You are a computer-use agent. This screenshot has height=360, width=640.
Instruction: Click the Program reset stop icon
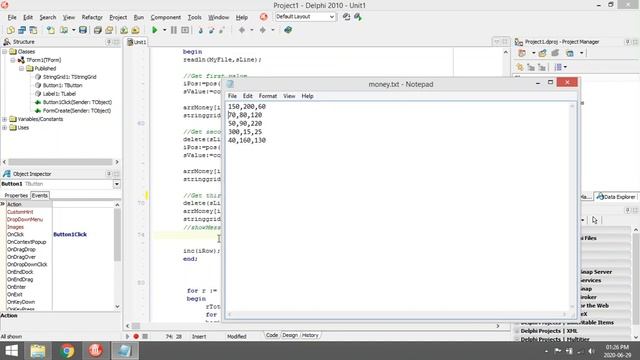tap(185, 30)
